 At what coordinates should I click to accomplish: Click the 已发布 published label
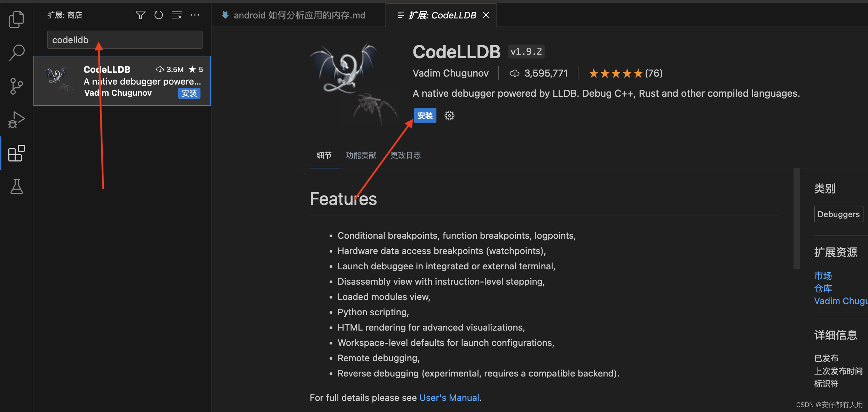click(826, 358)
